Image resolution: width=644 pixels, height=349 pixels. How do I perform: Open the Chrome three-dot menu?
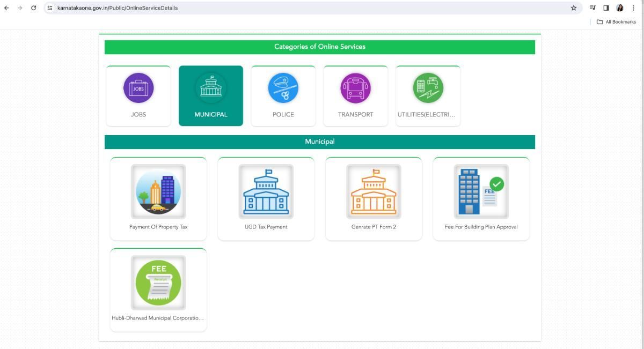(x=633, y=8)
